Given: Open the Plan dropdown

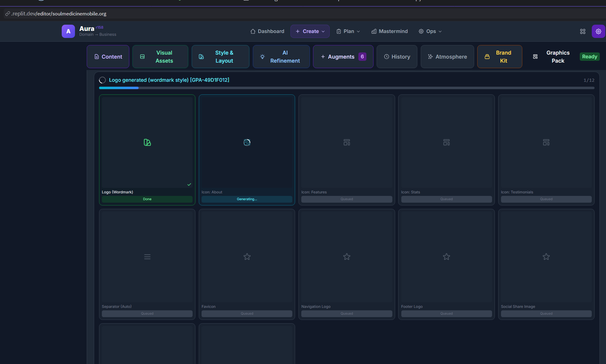Looking at the screenshot, I should click(348, 31).
